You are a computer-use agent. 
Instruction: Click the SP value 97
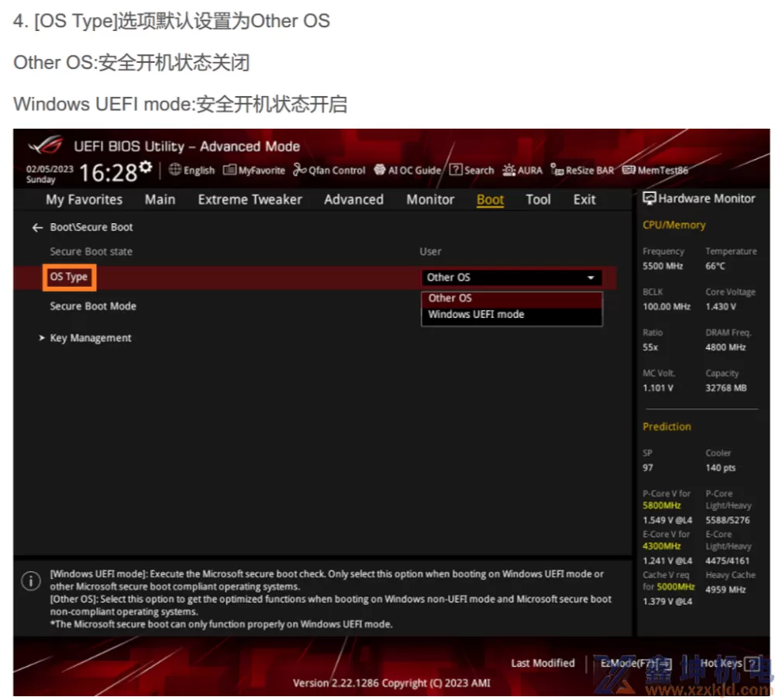tap(647, 468)
